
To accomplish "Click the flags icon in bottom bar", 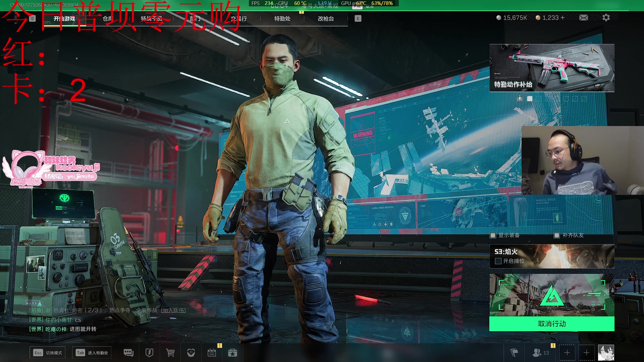I will coord(514,353).
